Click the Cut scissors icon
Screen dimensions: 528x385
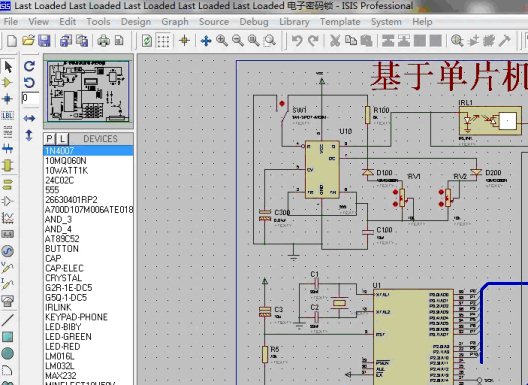[x=335, y=41]
